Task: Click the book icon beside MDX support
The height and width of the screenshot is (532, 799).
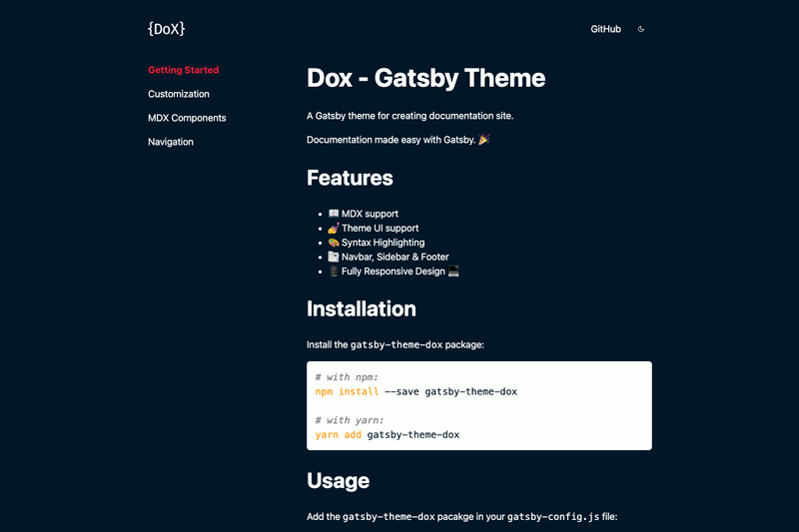Action: click(334, 214)
